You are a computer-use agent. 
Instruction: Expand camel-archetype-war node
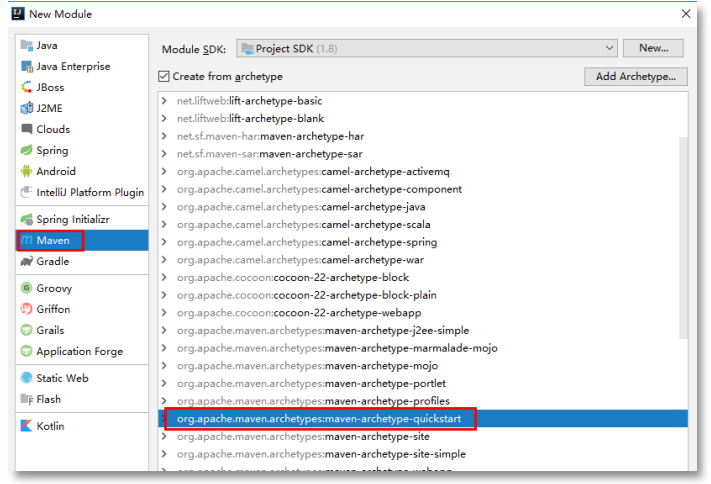coord(164,260)
